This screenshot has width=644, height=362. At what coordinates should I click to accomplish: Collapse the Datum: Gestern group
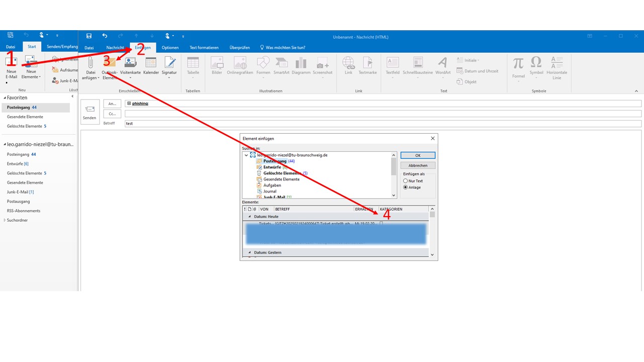pyautogui.click(x=250, y=252)
